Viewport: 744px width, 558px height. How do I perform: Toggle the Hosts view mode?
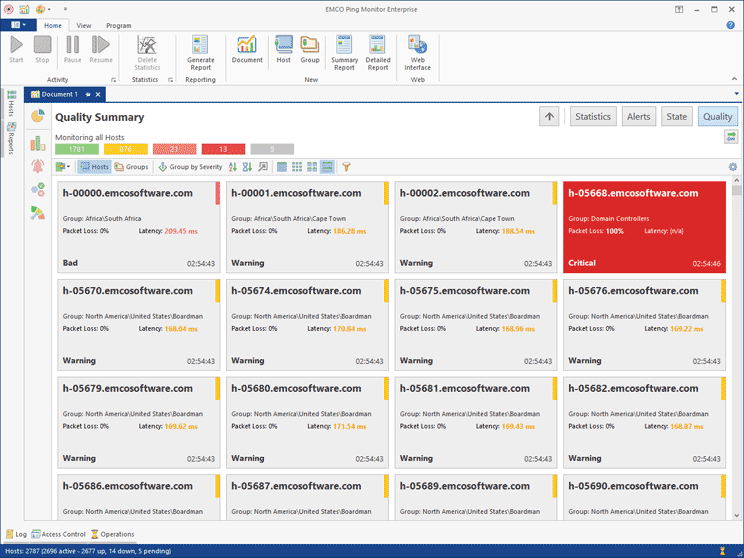pyautogui.click(x=95, y=167)
